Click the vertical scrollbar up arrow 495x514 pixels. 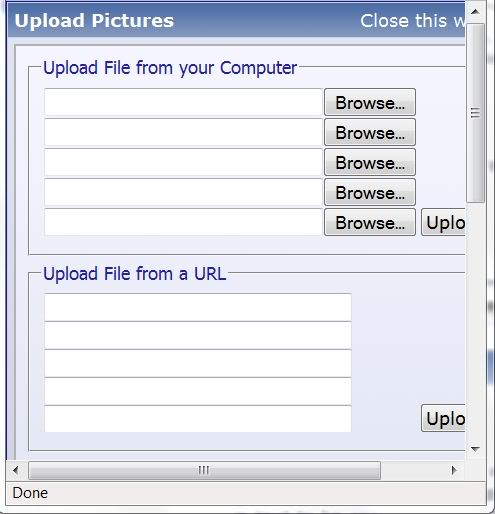click(475, 12)
